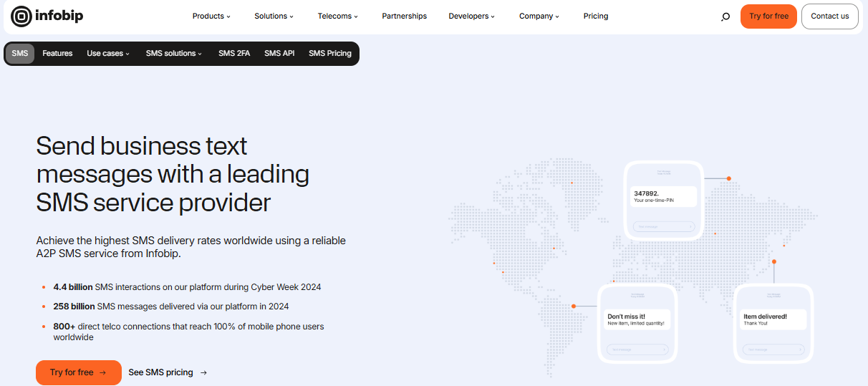Expand the Developers menu
The width and height of the screenshot is (868, 386).
(x=471, y=16)
